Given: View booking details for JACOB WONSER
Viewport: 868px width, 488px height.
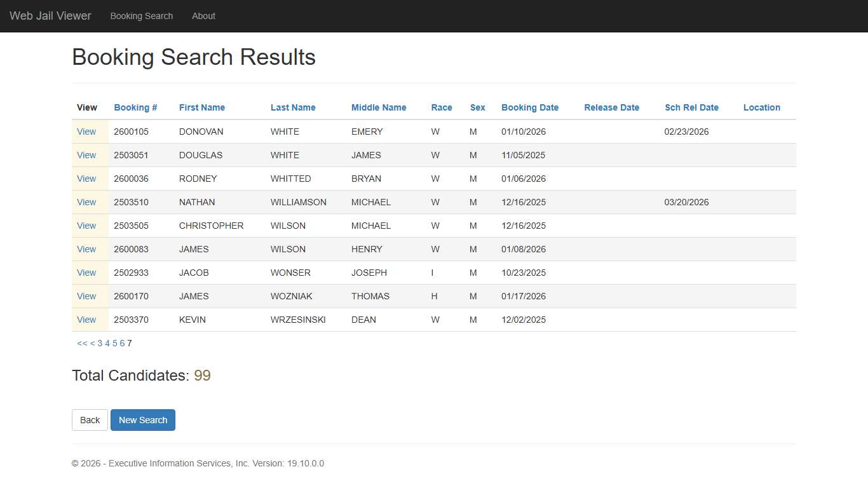Looking at the screenshot, I should [86, 273].
